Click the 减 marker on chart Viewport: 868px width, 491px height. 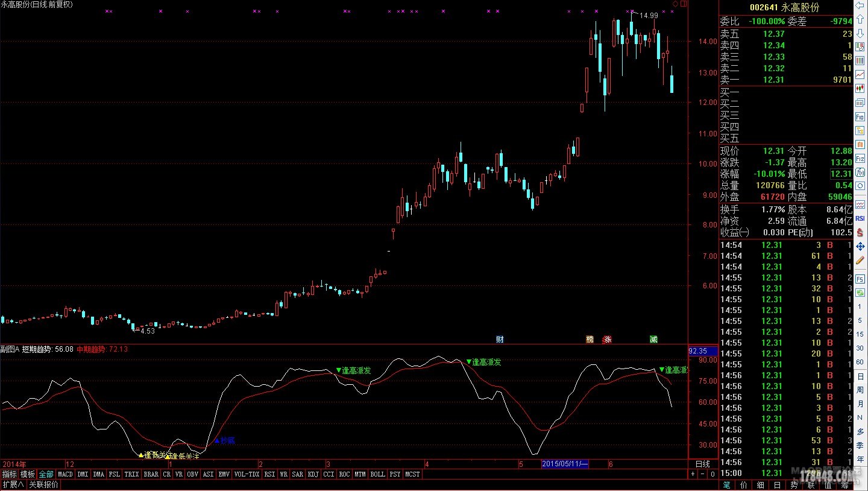tap(653, 339)
